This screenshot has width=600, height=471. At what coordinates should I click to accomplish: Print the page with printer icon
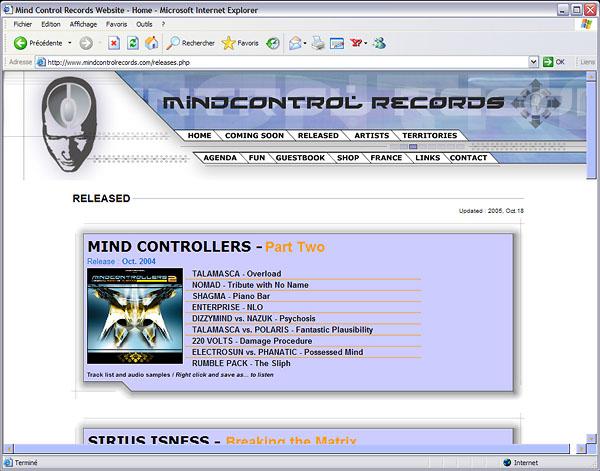click(318, 43)
